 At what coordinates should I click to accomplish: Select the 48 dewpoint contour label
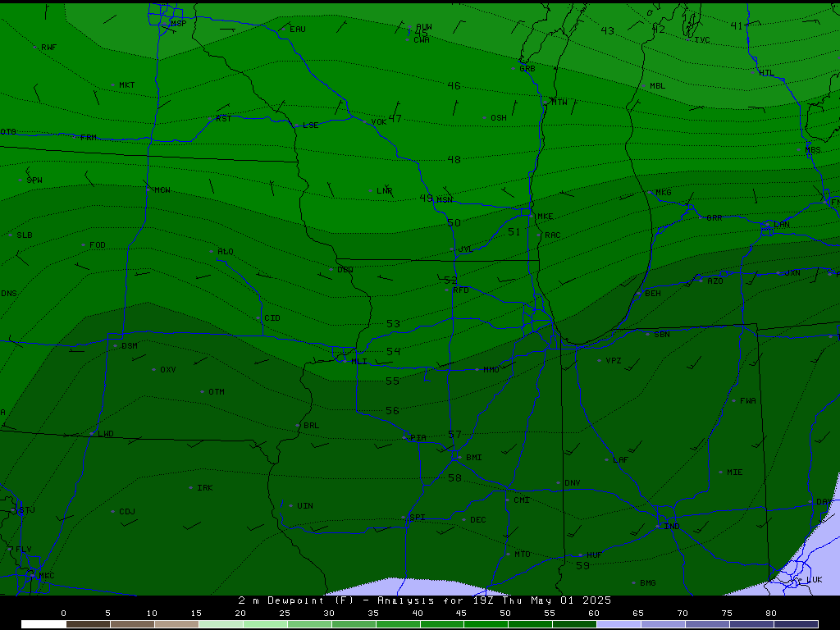454,160
